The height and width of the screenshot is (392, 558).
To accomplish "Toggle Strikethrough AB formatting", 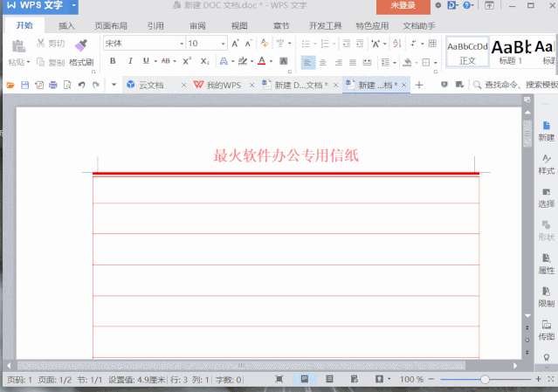I will point(165,61).
